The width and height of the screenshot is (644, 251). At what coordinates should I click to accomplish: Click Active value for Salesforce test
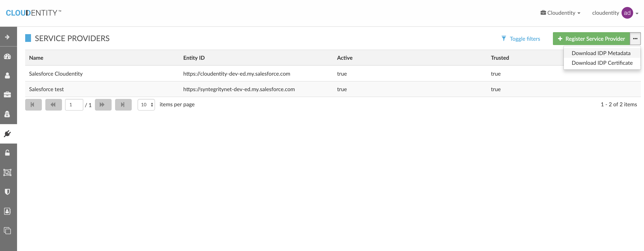point(342,89)
